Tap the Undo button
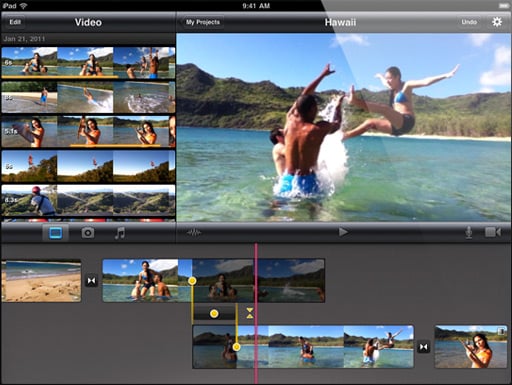Viewport: 512px width, 385px height. coord(469,22)
